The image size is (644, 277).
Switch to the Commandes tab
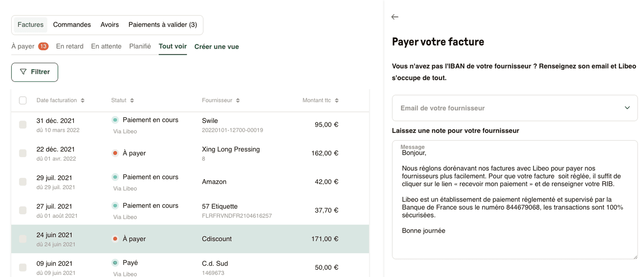pos(72,24)
